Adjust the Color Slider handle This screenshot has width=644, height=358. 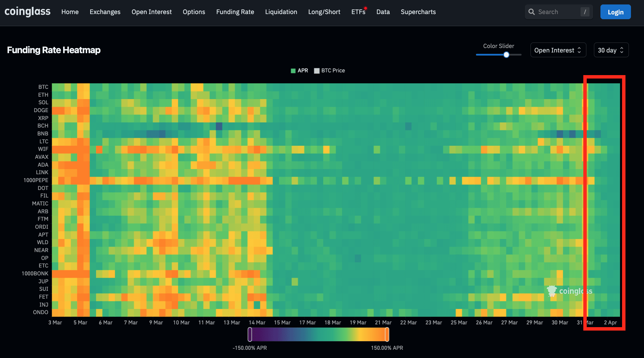[x=506, y=55]
